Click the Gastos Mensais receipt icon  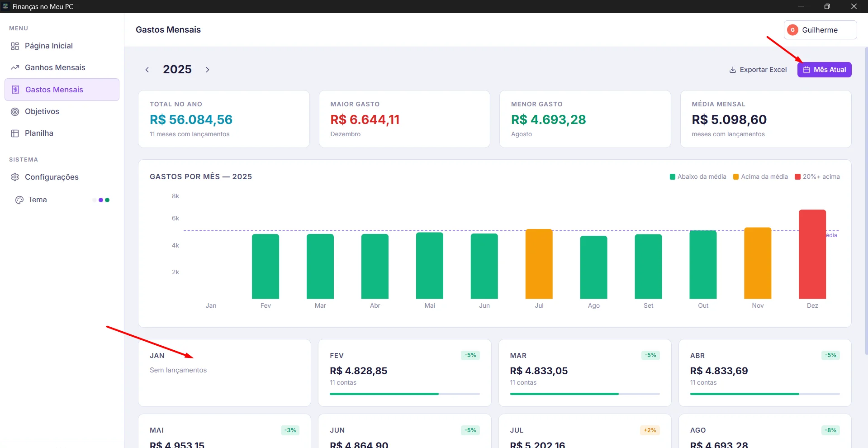(15, 90)
